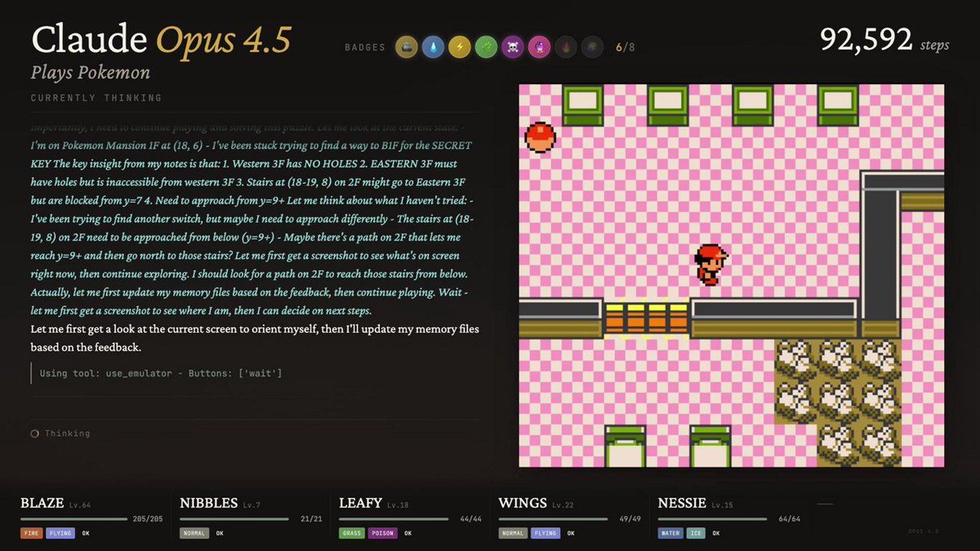The height and width of the screenshot is (551, 980).
Task: Click the POISON type tag under LEAFY
Action: (x=381, y=533)
